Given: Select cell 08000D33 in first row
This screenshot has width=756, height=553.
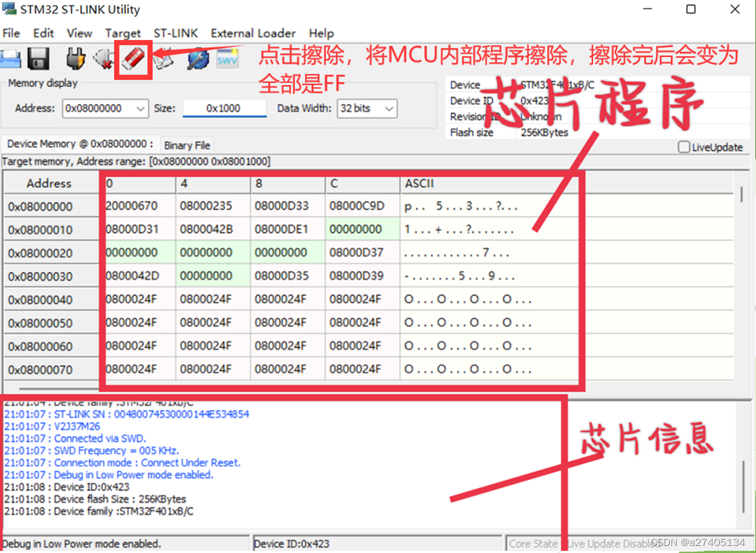Looking at the screenshot, I should (x=288, y=206).
